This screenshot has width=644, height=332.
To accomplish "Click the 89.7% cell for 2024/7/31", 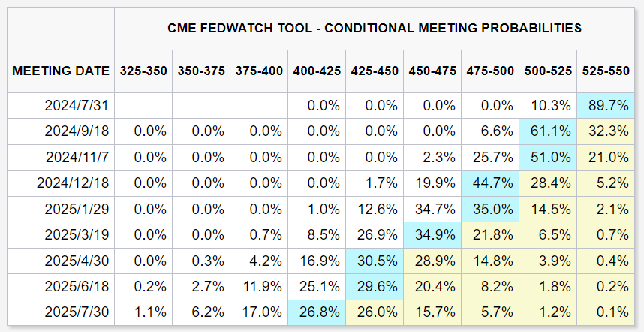I will click(x=606, y=106).
